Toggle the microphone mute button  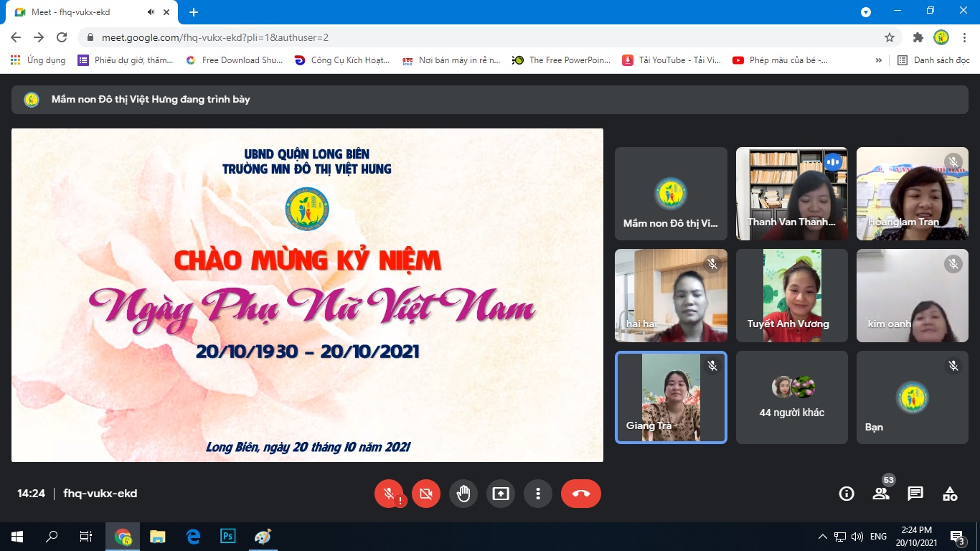point(388,494)
